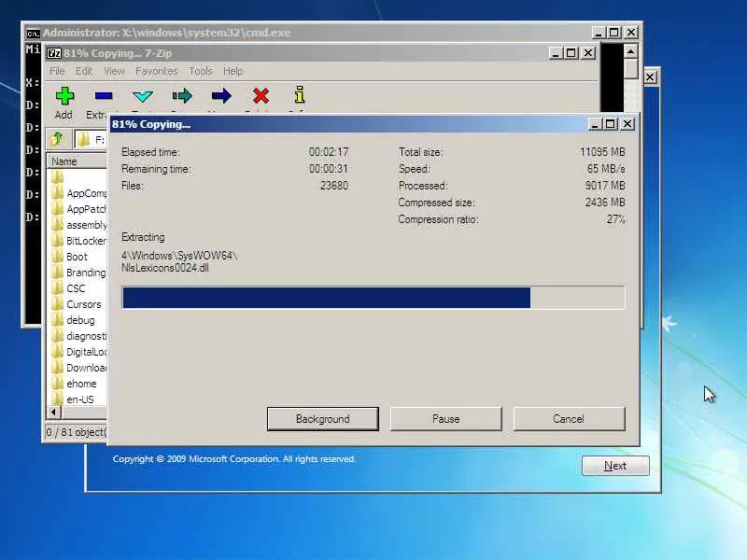Click the Info icon in 7-Zip toolbar

tap(299, 95)
